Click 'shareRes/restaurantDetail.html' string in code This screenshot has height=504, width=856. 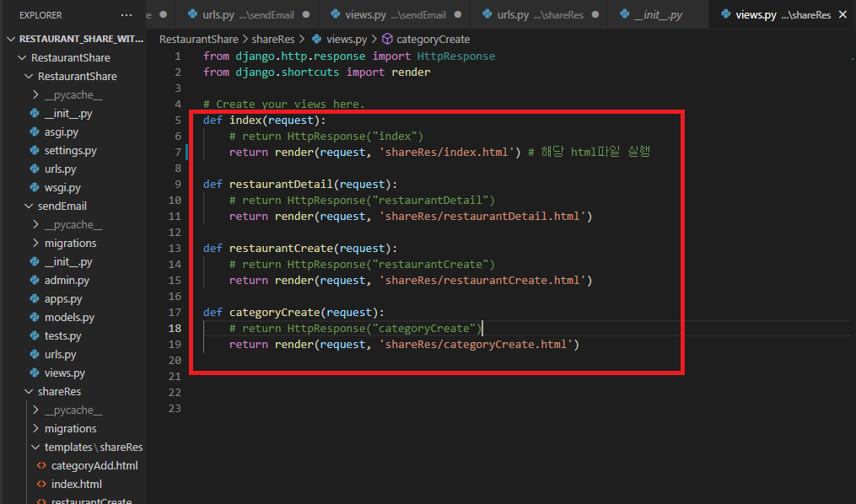[x=482, y=216]
